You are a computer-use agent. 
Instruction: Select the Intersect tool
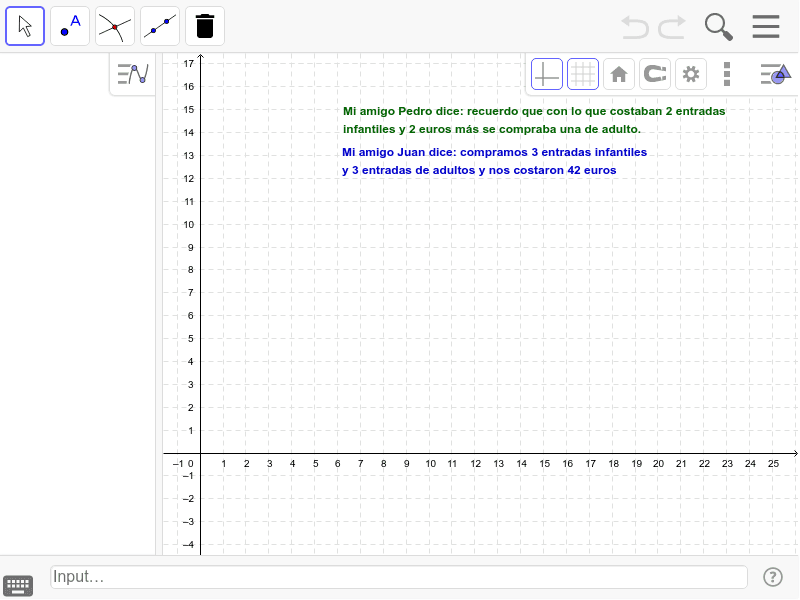click(115, 26)
